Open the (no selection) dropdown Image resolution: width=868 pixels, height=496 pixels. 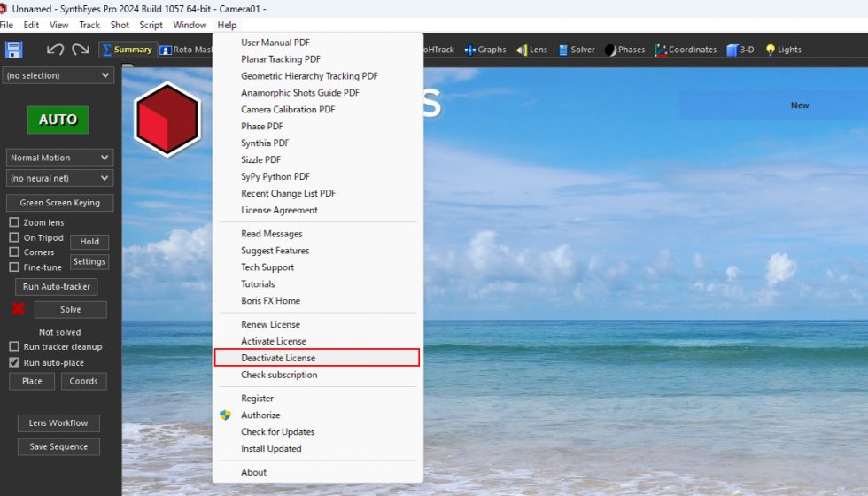tap(58, 75)
